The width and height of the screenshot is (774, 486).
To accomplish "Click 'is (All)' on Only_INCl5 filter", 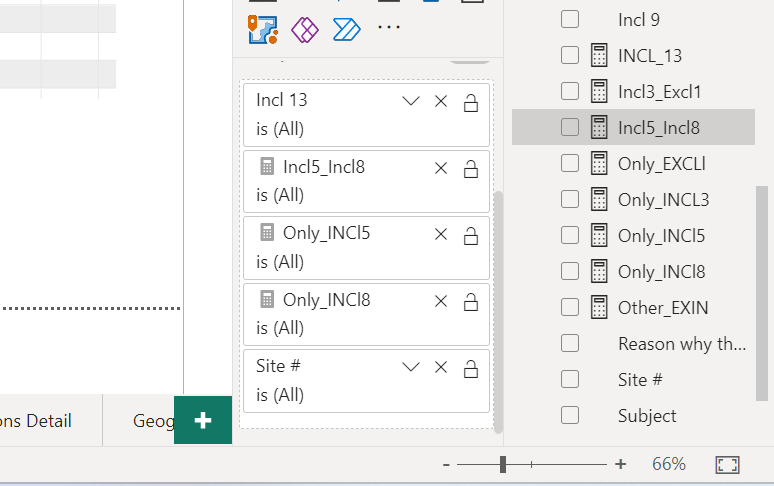I will point(280,262).
